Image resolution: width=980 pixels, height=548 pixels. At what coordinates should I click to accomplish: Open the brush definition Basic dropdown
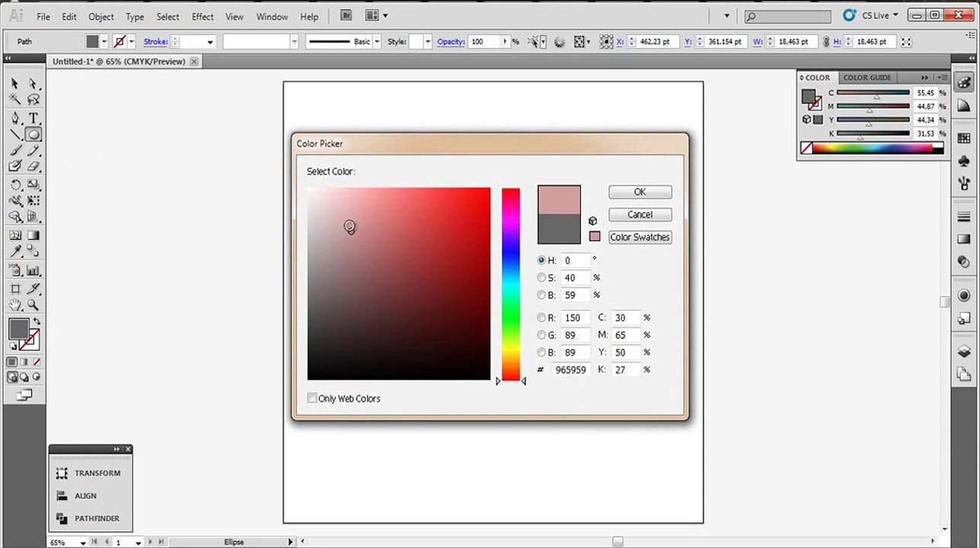point(377,42)
